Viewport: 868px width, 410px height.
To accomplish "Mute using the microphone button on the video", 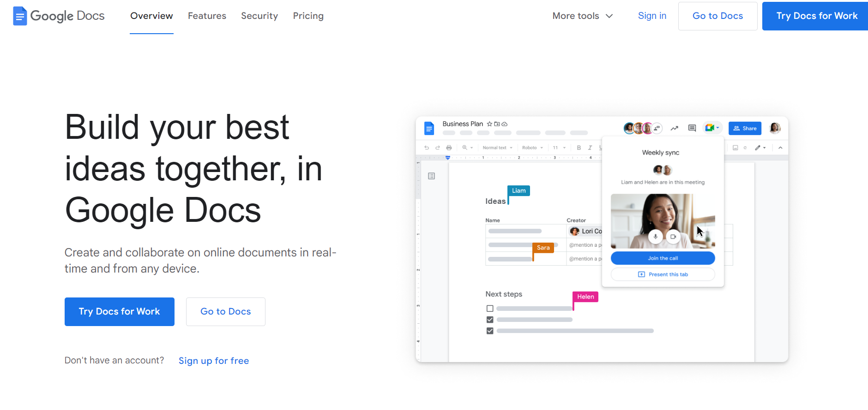I will (656, 237).
